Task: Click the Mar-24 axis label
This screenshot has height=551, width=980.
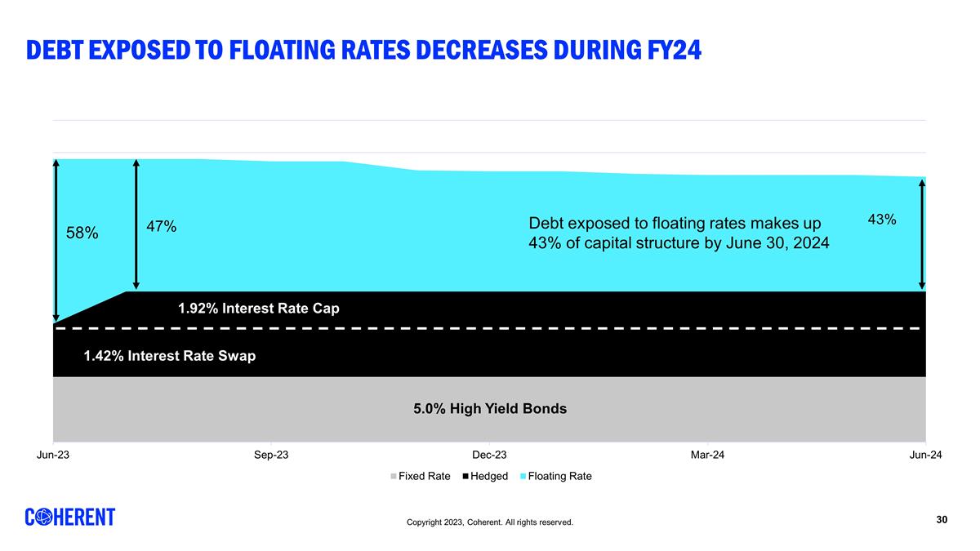Action: [x=707, y=455]
